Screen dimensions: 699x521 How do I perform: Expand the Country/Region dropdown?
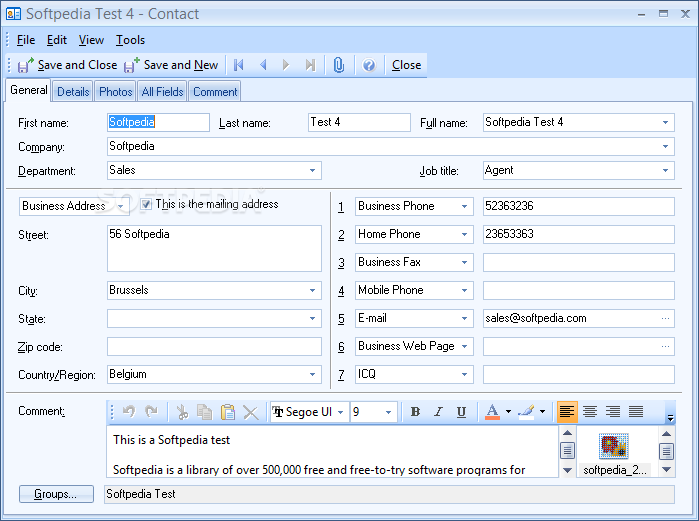tap(312, 375)
